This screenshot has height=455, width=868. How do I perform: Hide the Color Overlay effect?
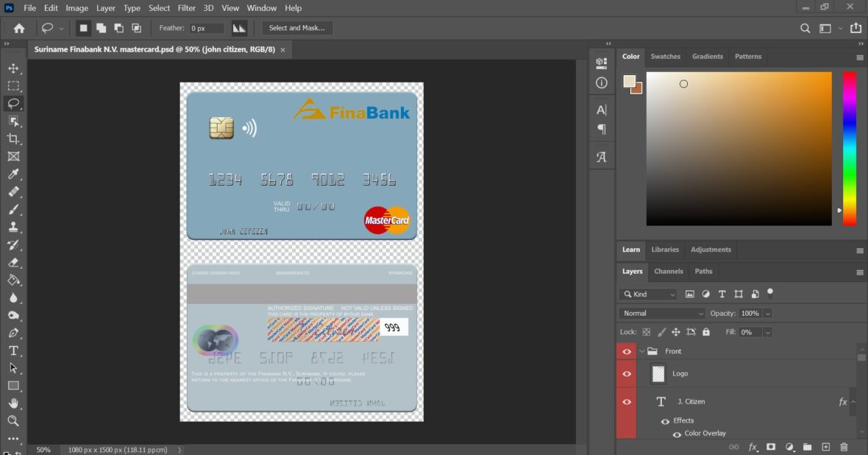point(676,434)
